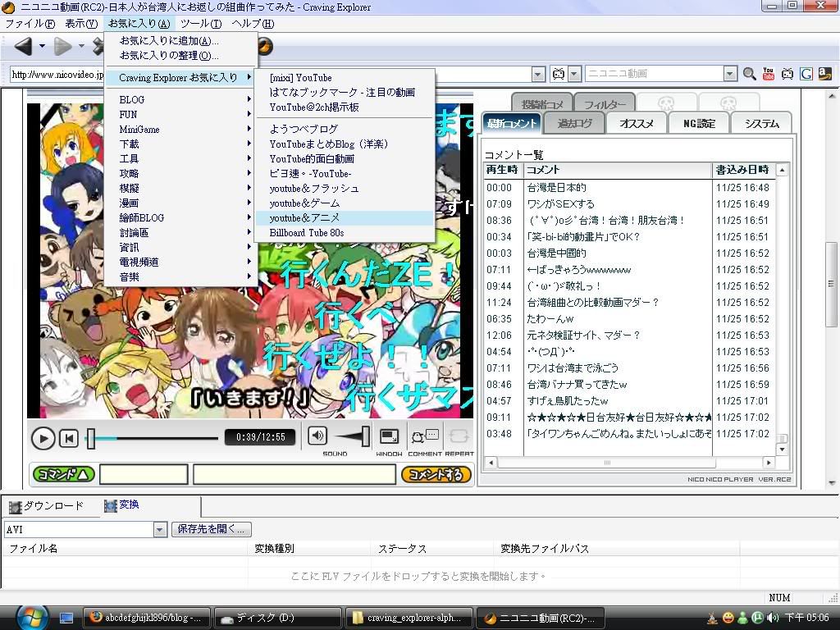
Task: Click the コメントする button
Action: (436, 474)
